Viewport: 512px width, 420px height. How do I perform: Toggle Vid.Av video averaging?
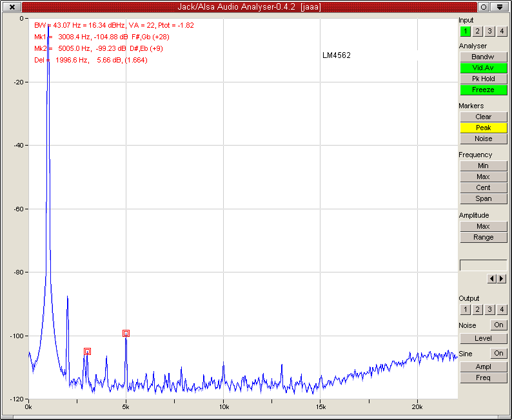click(483, 68)
